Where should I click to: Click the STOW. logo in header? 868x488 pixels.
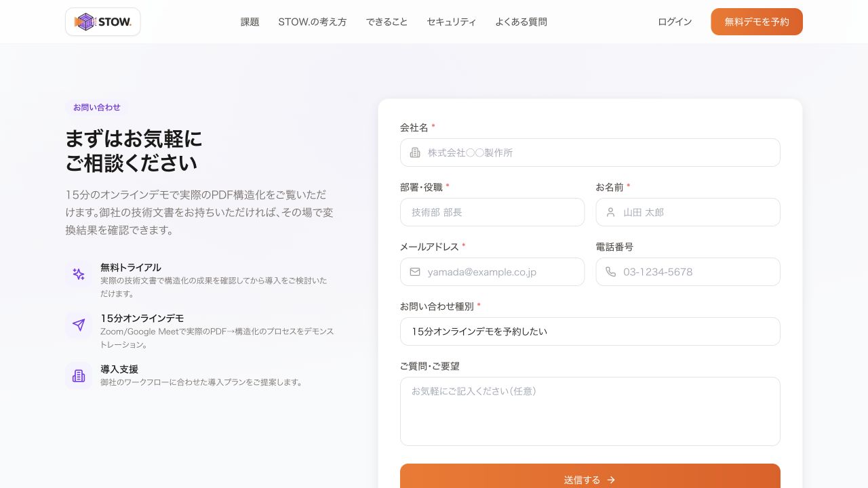[x=103, y=22]
